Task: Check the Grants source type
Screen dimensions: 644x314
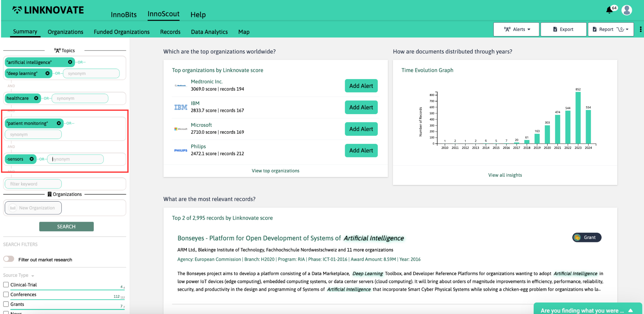Action: click(x=6, y=304)
